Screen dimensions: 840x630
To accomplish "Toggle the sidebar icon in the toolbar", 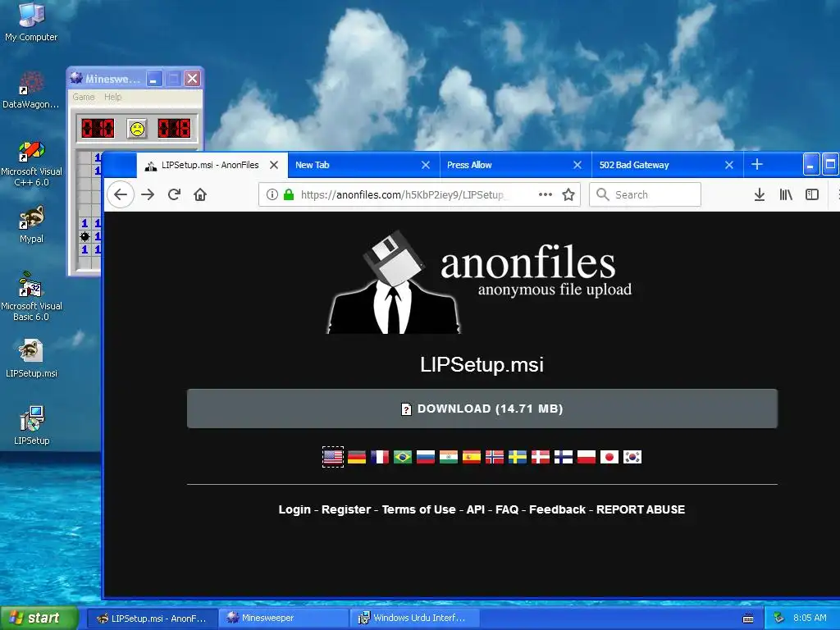I will click(x=812, y=194).
